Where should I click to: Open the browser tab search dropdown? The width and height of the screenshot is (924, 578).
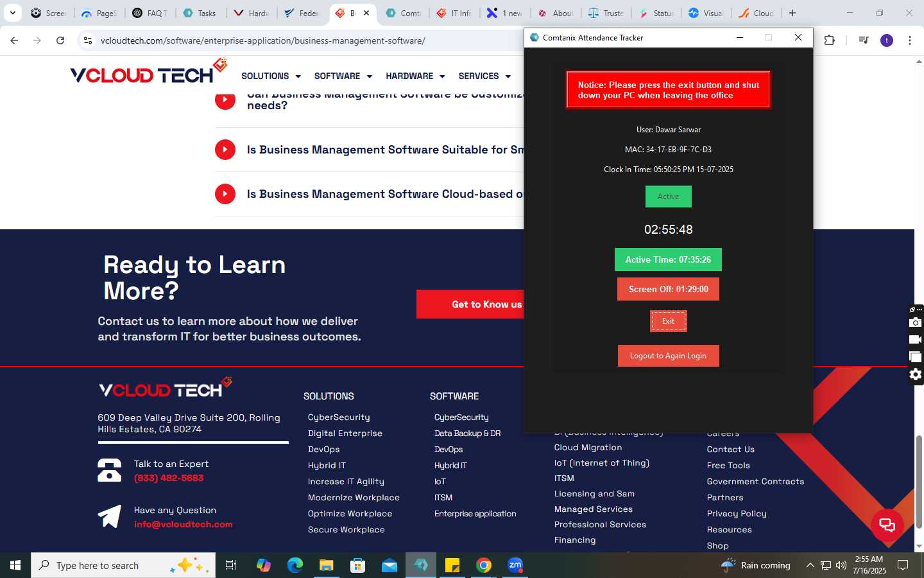pyautogui.click(x=12, y=13)
